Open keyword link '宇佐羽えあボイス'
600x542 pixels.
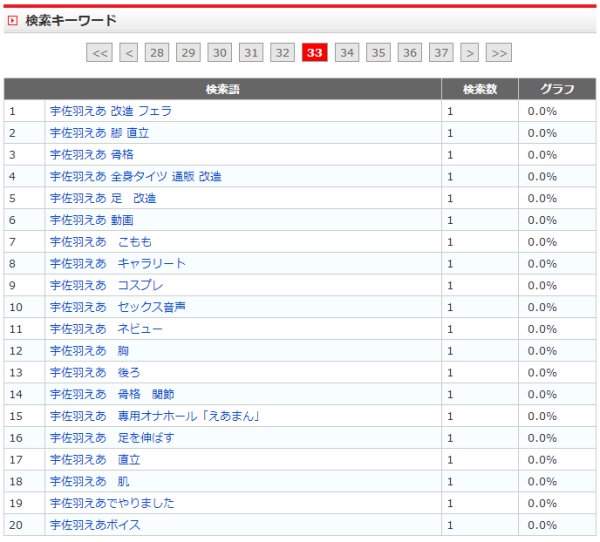pos(95,525)
